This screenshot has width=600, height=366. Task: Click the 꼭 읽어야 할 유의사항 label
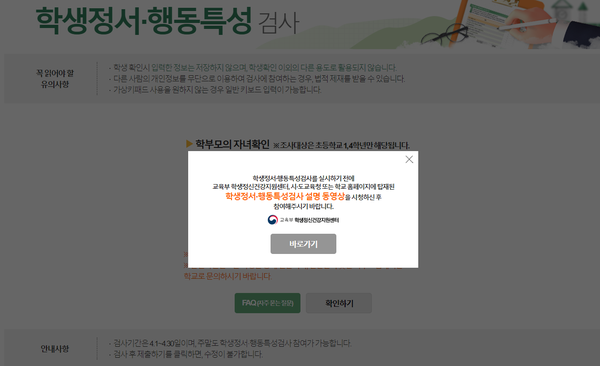(55, 78)
